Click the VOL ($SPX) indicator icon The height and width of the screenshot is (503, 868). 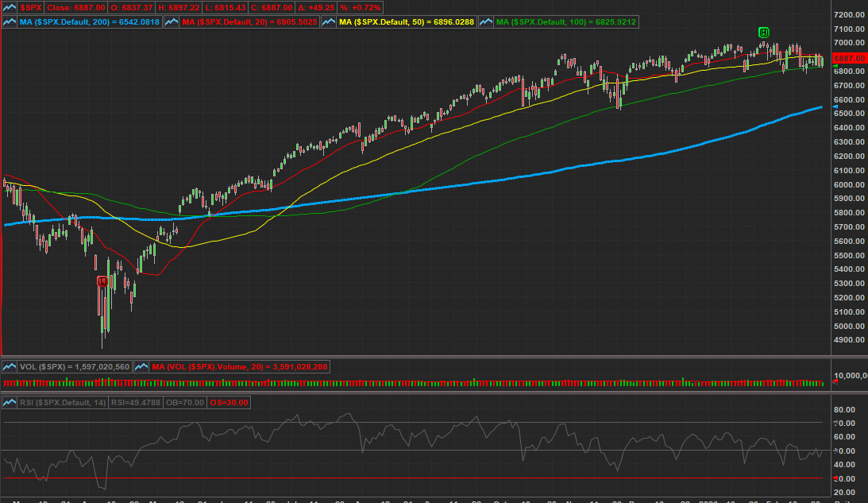(x=10, y=367)
